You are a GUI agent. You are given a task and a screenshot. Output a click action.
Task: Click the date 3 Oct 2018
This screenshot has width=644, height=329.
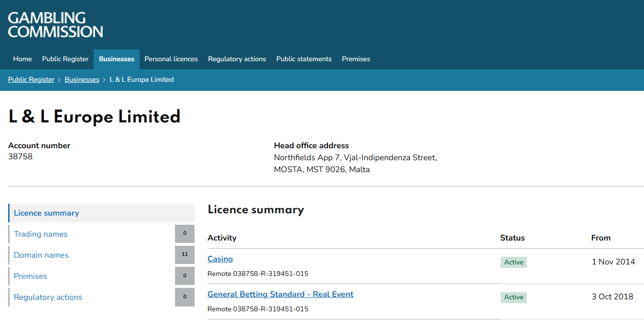[x=612, y=296]
